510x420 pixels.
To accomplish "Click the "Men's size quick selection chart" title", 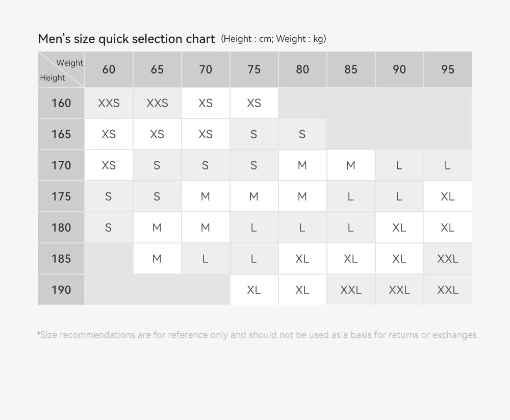I will click(126, 39).
